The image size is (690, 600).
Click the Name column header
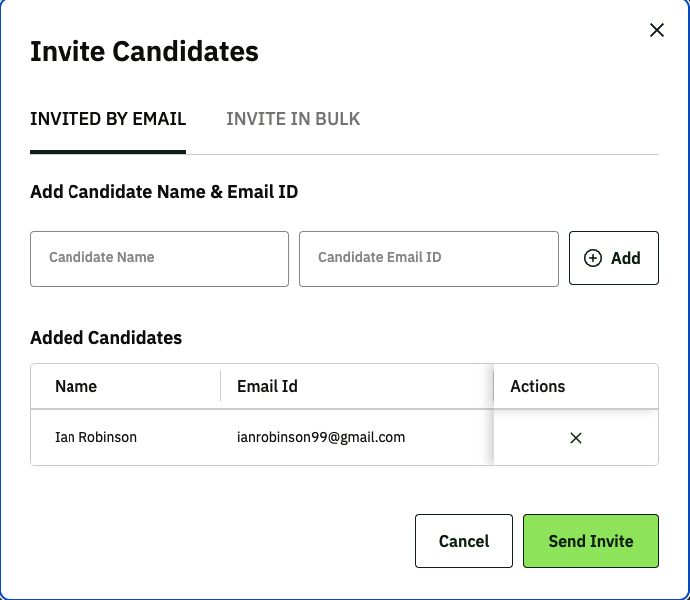point(76,386)
